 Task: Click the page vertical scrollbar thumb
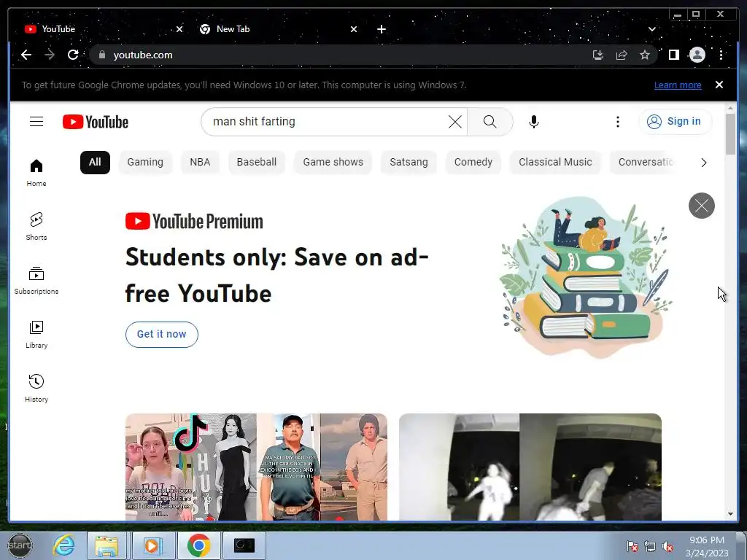730,134
